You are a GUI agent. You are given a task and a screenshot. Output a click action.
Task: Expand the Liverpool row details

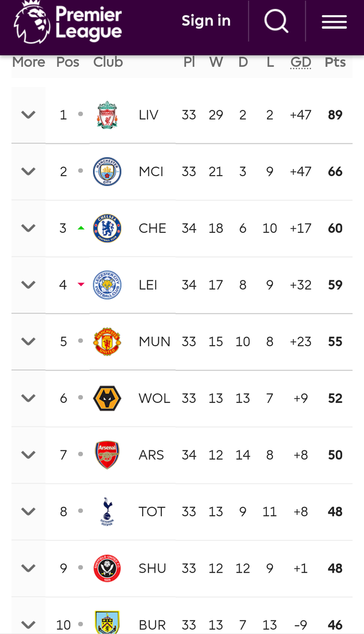click(28, 115)
